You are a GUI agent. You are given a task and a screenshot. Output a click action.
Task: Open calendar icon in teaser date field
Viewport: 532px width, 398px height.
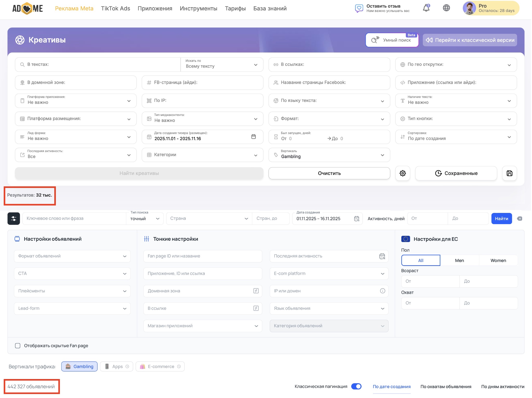254,137
